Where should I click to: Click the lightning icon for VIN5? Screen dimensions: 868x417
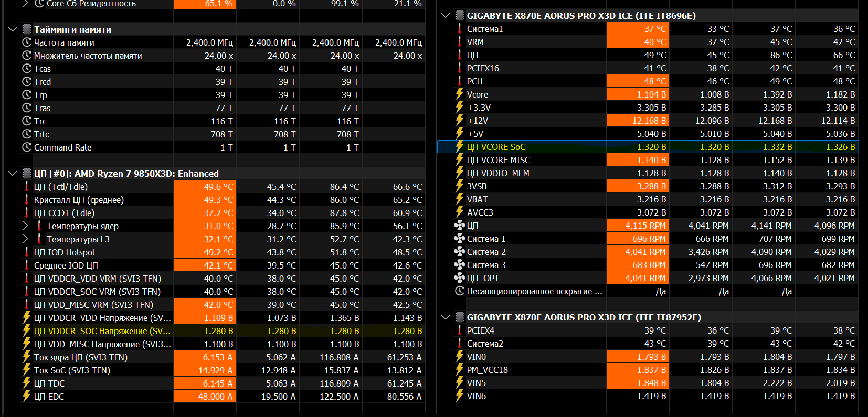click(460, 382)
